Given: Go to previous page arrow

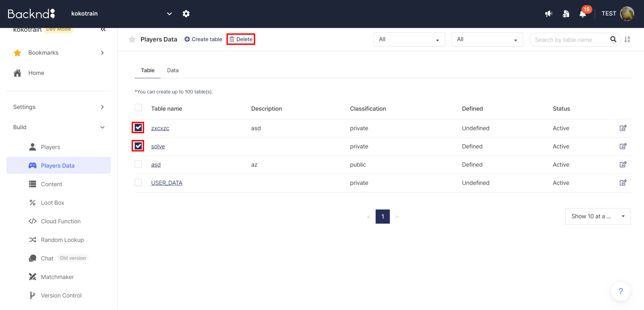Looking at the screenshot, I should [x=368, y=217].
